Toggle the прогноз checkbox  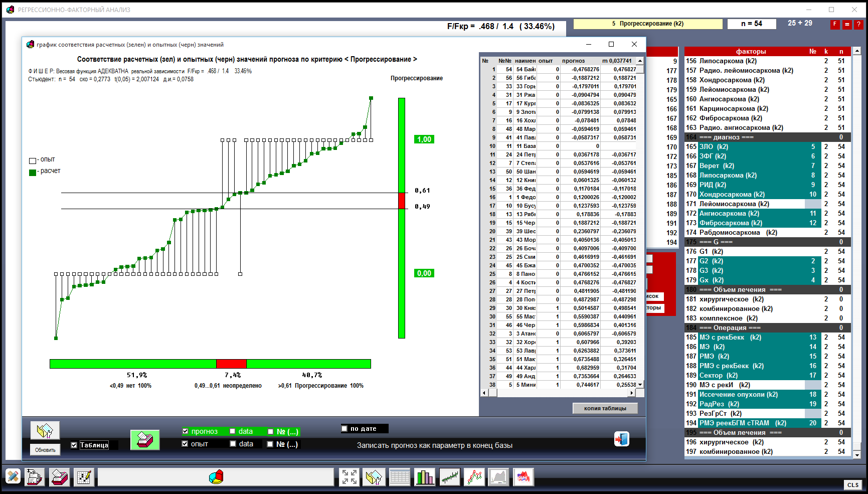[x=186, y=431]
